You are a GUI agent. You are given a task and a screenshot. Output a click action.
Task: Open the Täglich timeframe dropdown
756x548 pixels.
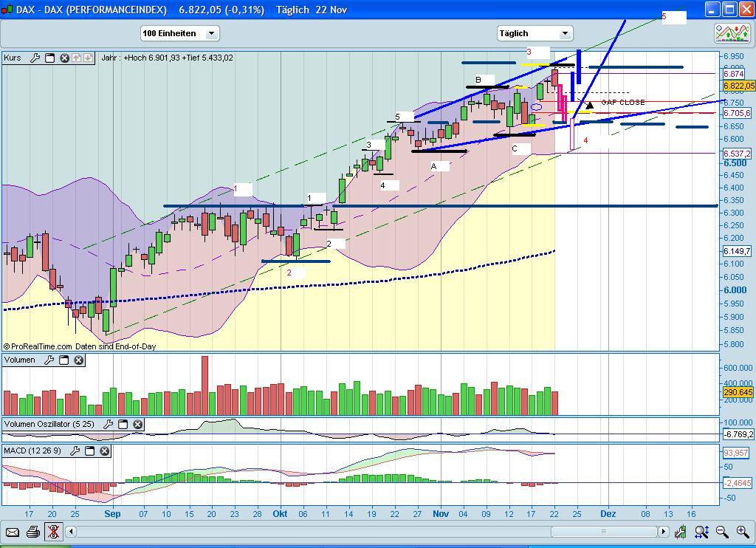(535, 33)
